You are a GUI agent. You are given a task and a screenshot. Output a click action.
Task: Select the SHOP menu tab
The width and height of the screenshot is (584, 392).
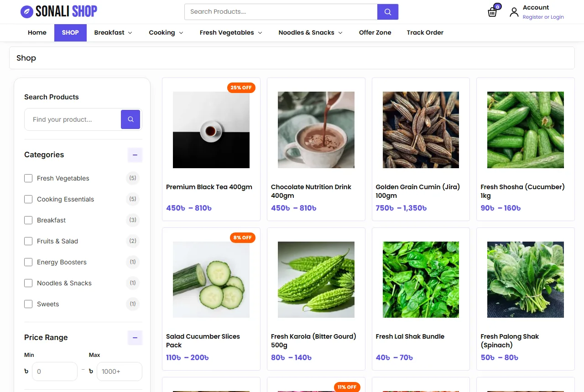point(70,32)
